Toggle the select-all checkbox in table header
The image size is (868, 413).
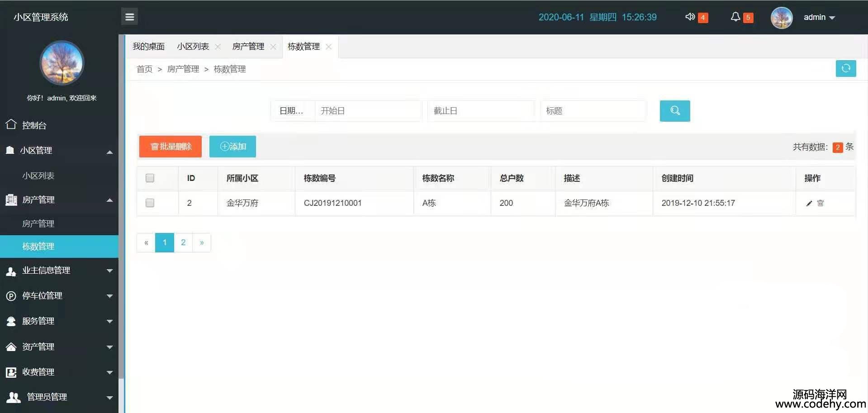click(x=150, y=178)
